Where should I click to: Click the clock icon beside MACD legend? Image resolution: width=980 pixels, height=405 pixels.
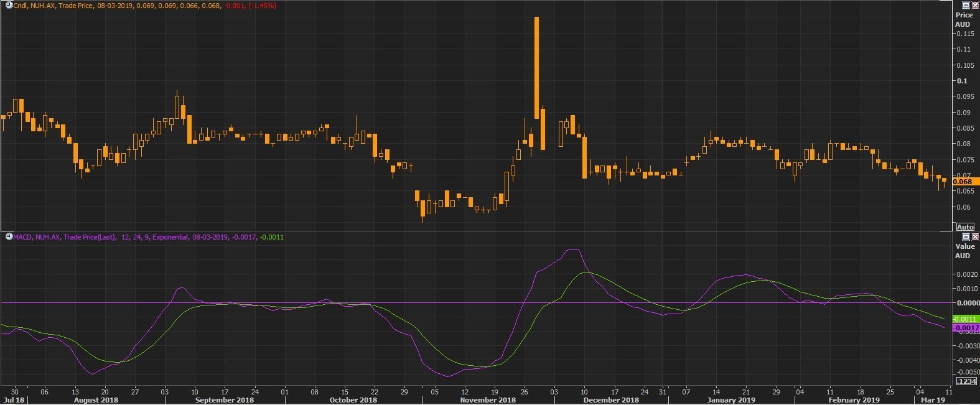[x=9, y=236]
